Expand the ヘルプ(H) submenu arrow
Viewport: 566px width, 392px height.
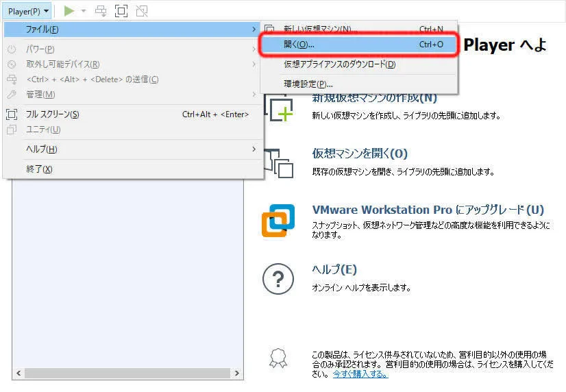[254, 149]
